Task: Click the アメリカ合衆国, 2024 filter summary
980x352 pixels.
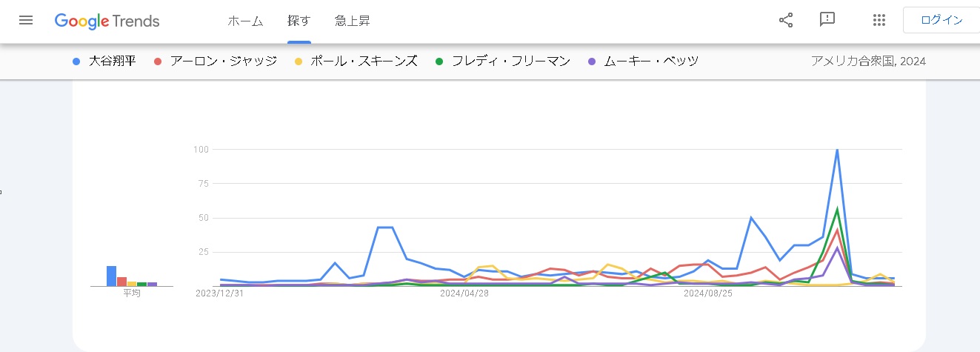Action: tap(868, 62)
